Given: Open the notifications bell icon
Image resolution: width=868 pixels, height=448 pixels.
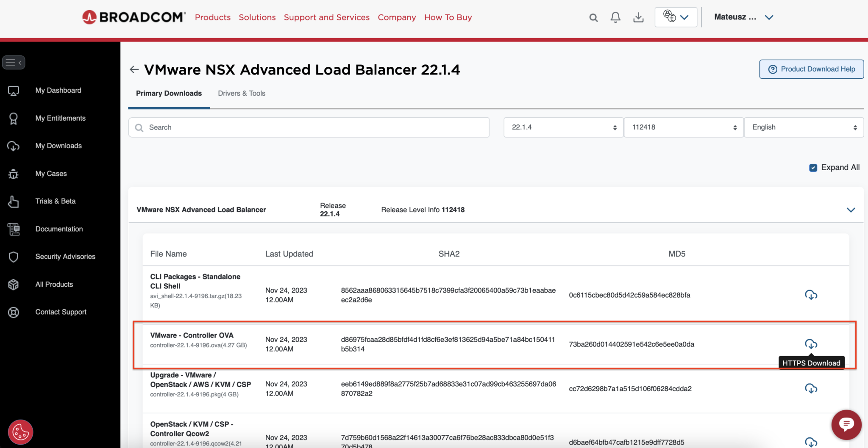Looking at the screenshot, I should [615, 17].
